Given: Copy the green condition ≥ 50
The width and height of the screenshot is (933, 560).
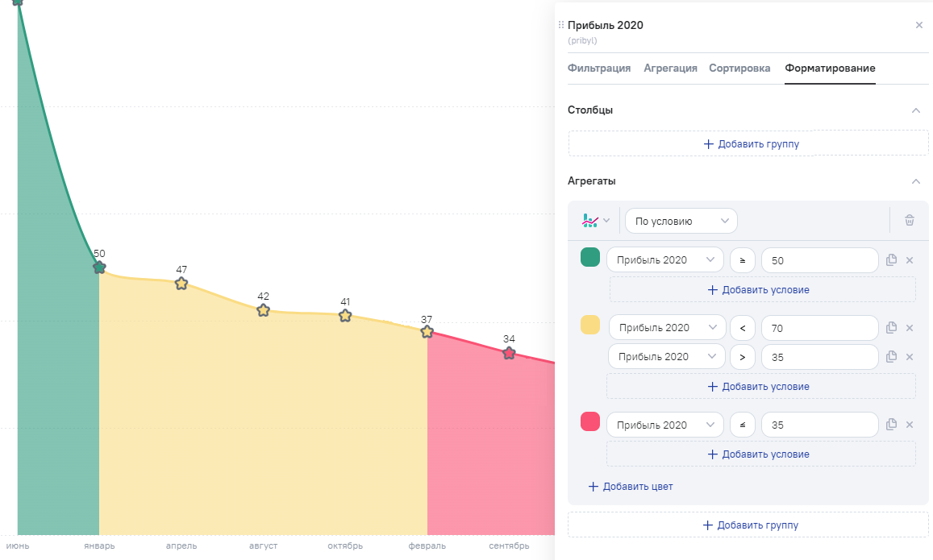Looking at the screenshot, I should click(x=891, y=260).
